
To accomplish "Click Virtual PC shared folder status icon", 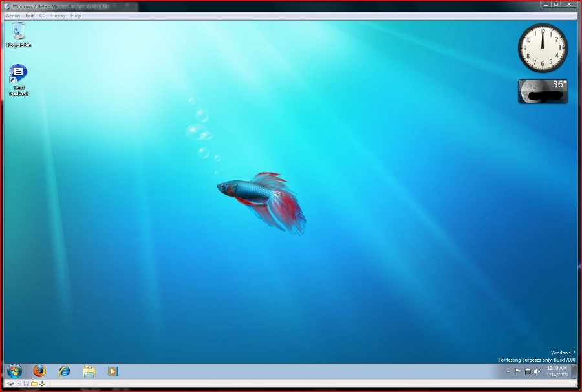I will click(x=34, y=384).
